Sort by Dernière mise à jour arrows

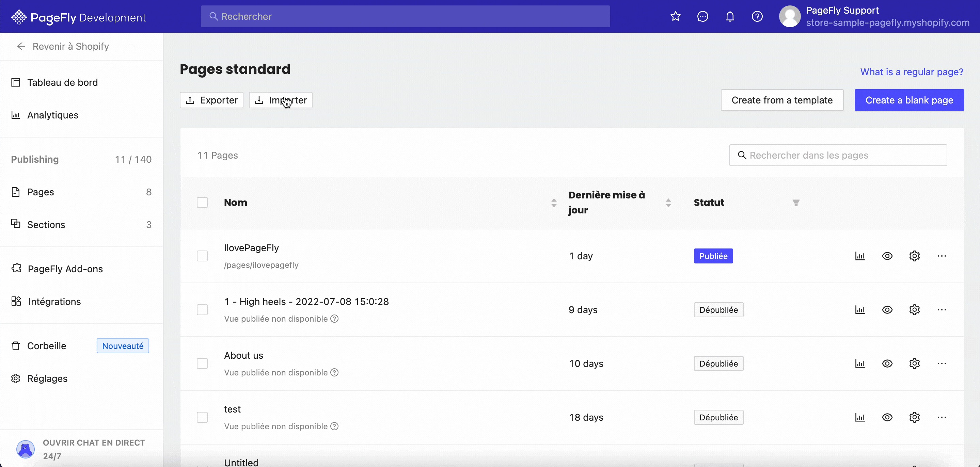click(668, 203)
